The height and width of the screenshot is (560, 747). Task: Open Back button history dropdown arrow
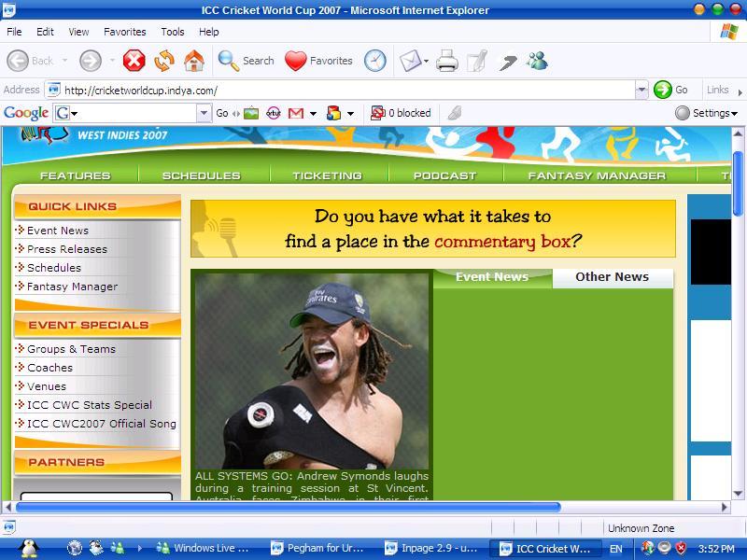[64, 61]
